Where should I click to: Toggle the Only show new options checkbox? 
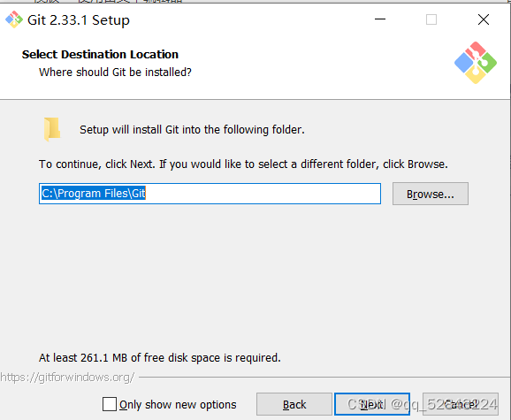pyautogui.click(x=109, y=404)
